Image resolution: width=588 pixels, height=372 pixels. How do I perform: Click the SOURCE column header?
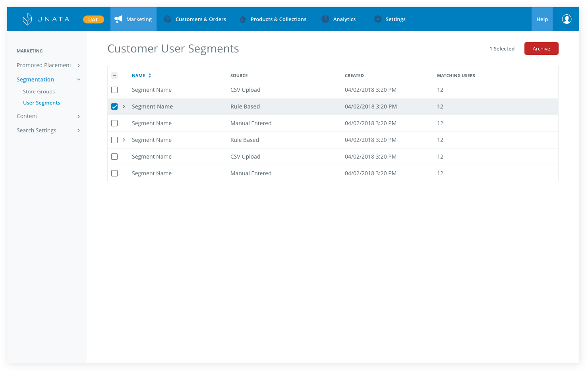click(x=239, y=76)
